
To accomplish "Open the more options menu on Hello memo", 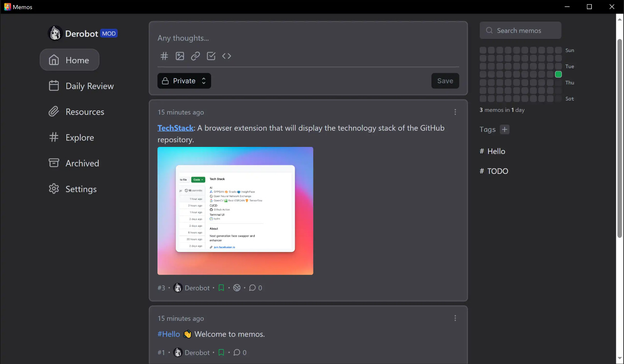I will click(x=455, y=318).
